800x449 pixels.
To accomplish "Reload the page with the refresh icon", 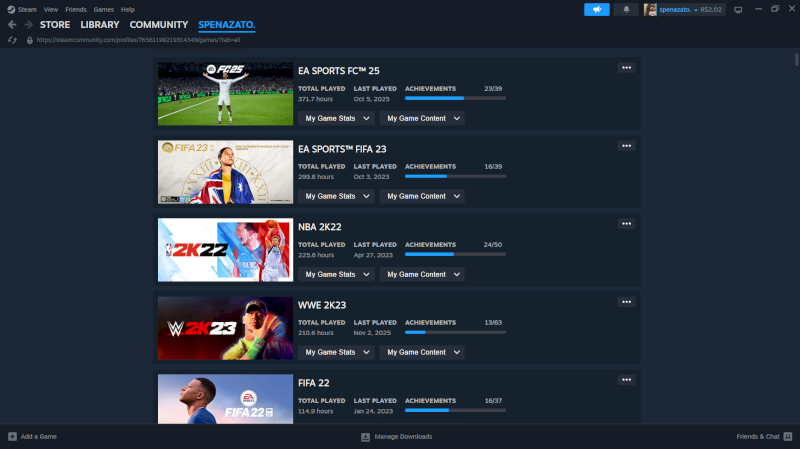I will coord(12,40).
